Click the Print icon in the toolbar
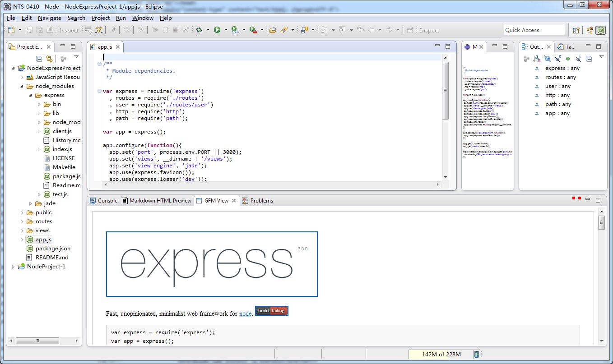This screenshot has height=364, width=613. 50,30
